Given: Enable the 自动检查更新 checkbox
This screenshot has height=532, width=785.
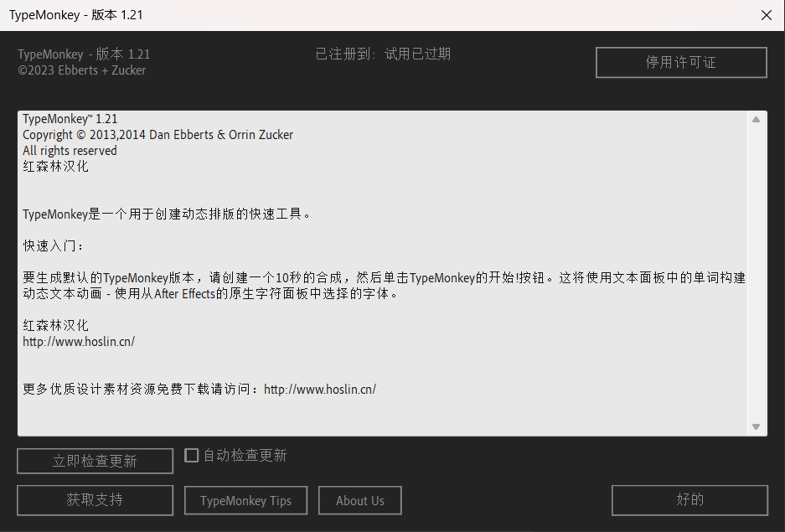Looking at the screenshot, I should [191, 456].
